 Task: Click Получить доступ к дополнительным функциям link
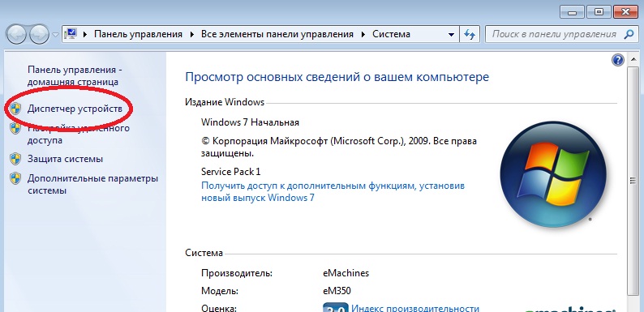pyautogui.click(x=333, y=192)
